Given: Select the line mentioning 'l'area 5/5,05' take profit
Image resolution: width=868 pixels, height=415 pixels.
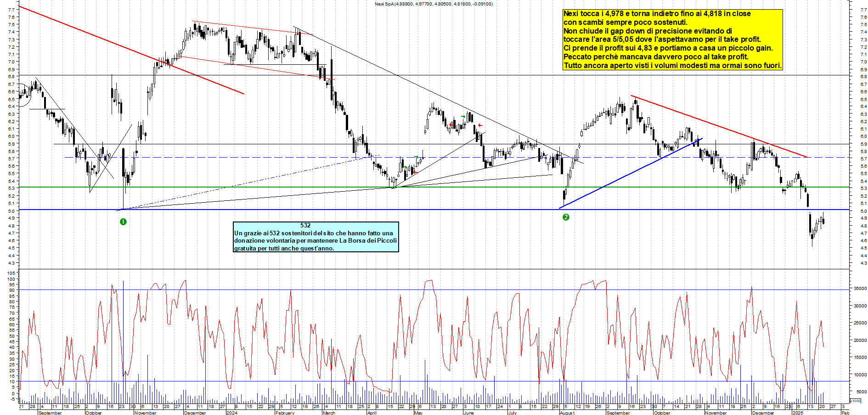Looking at the screenshot, I should 662,40.
